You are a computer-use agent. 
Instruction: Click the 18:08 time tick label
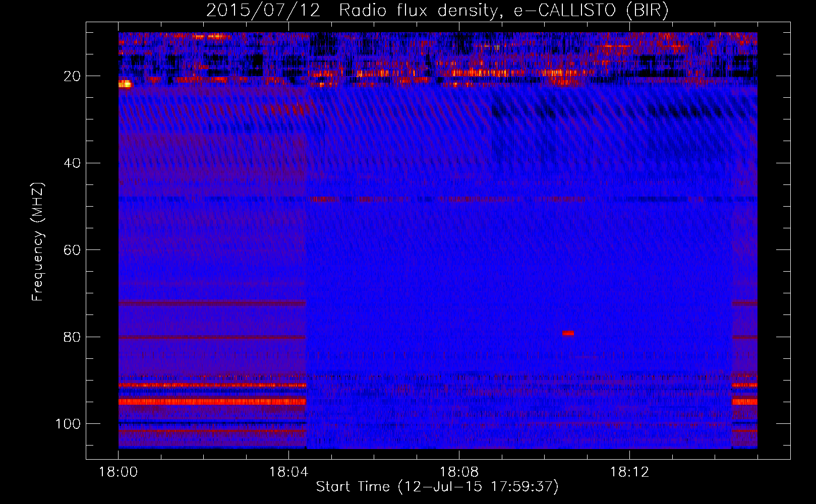point(459,472)
